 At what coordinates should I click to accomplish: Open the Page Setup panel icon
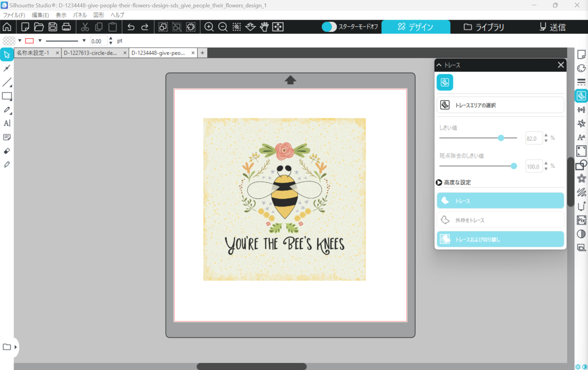tap(581, 54)
